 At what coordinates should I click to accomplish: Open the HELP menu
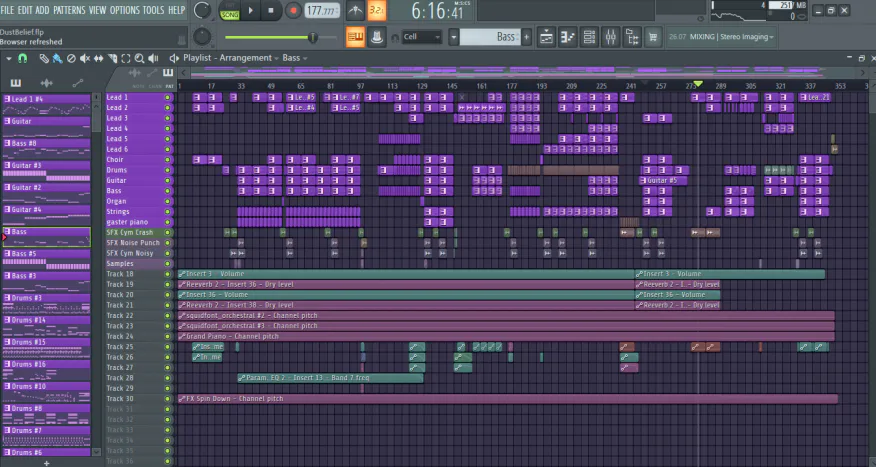(x=177, y=10)
